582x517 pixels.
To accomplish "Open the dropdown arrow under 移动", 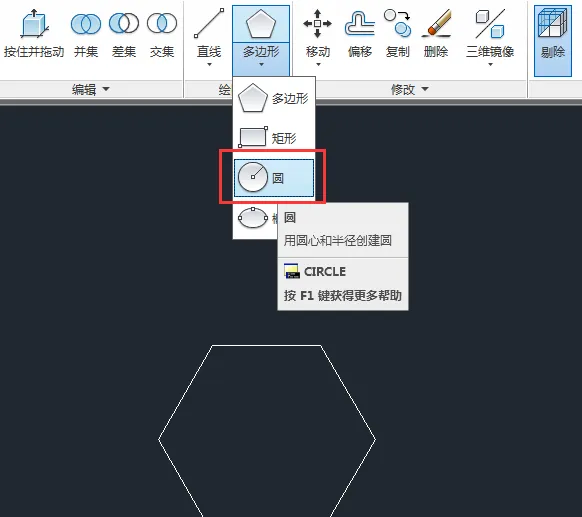I will [x=318, y=65].
